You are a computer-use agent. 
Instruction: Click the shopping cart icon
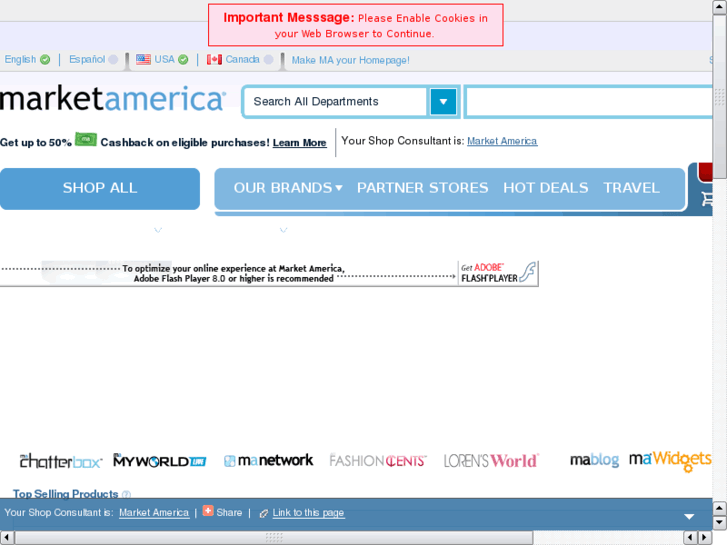click(x=707, y=199)
